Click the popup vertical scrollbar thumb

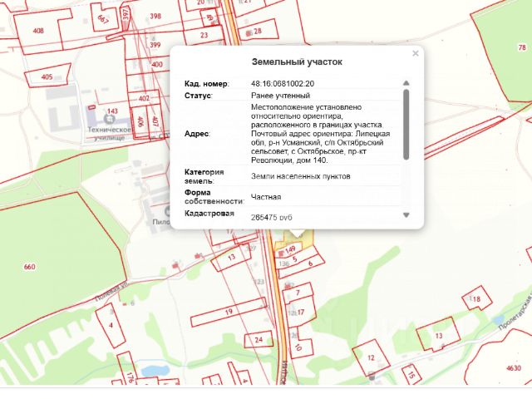coord(406,125)
